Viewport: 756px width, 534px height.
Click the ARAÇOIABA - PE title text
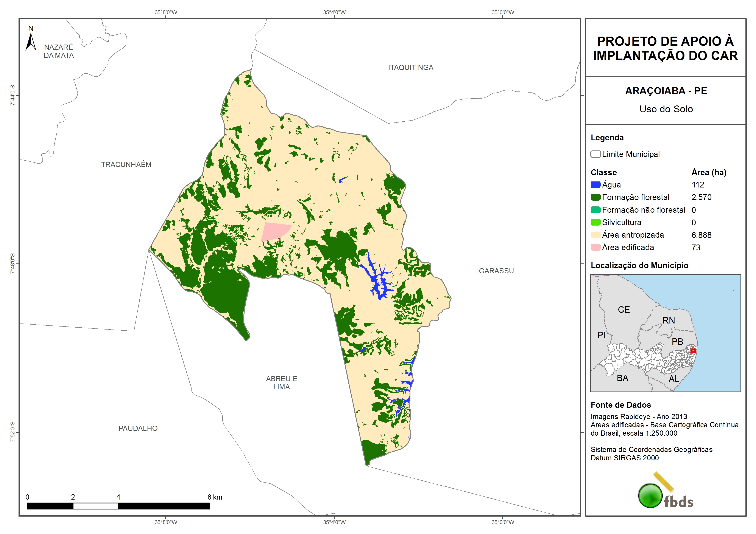666,91
